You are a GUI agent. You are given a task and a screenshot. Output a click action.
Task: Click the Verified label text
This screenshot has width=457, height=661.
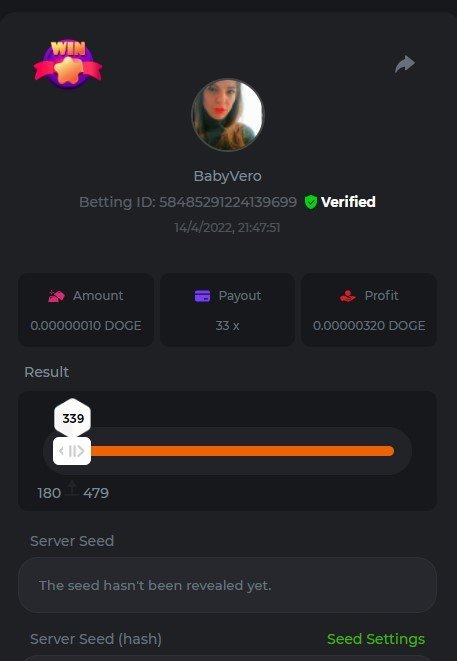tap(348, 202)
